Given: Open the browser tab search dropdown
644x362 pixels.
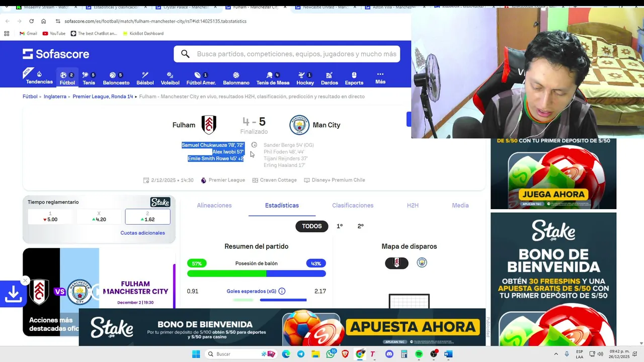Looking at the screenshot, I should tap(6, 8).
